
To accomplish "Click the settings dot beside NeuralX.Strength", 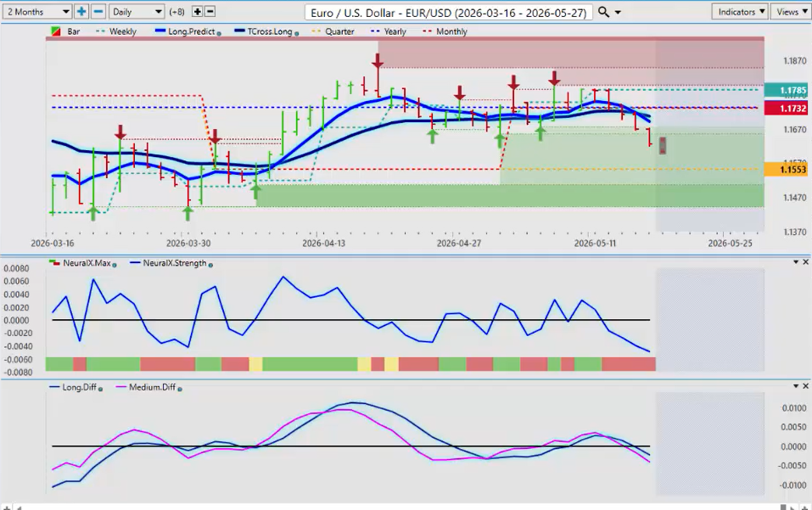I will pos(210,265).
